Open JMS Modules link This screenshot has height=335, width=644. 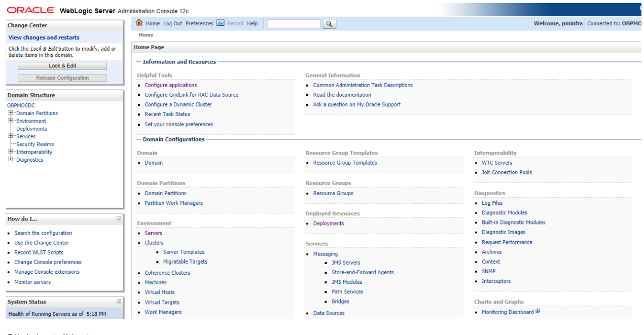347,282
